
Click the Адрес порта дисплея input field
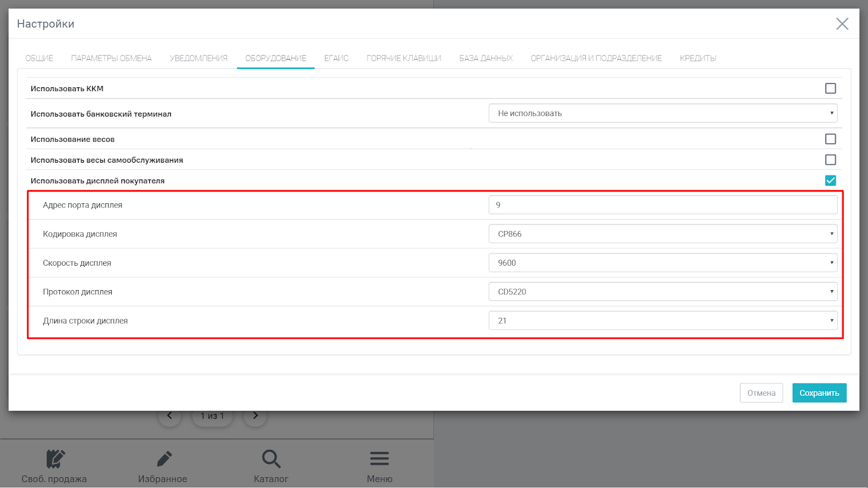[663, 205]
